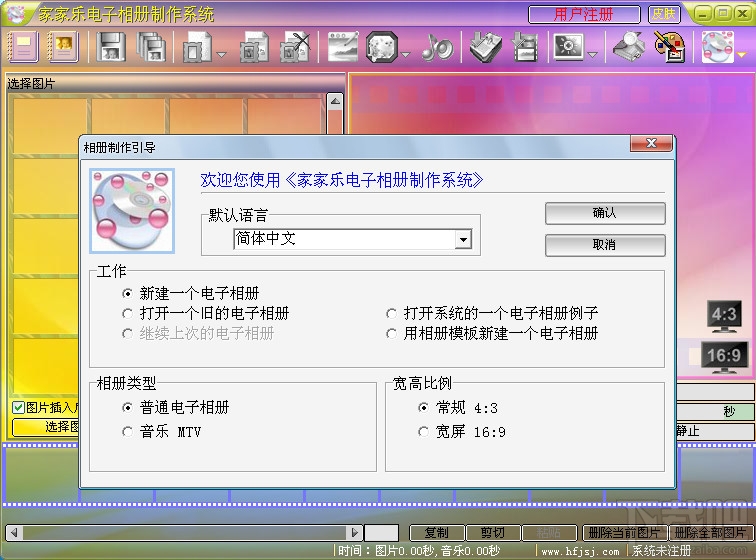Image resolution: width=756 pixels, height=560 pixels.
Task: Click the 16:9 monitor icon on right
Action: (724, 357)
